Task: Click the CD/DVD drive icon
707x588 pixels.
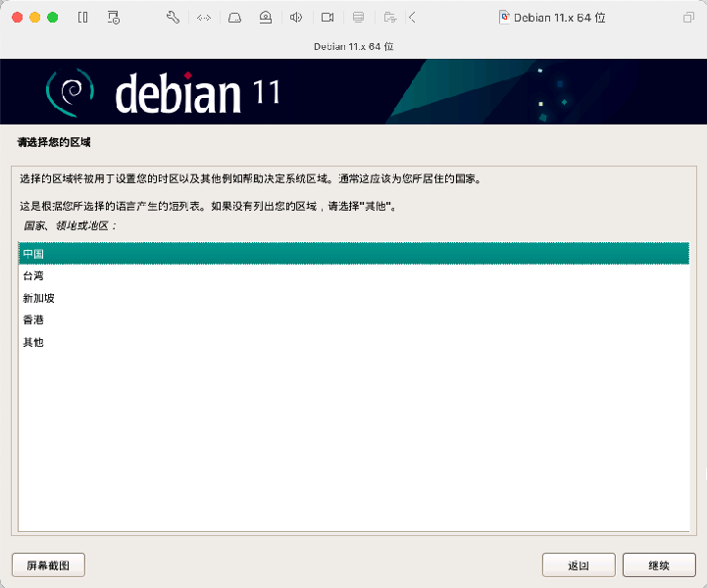Action: coord(266,18)
